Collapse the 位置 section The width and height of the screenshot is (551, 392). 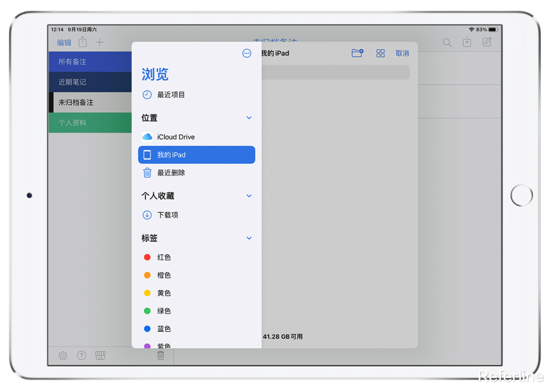point(249,118)
